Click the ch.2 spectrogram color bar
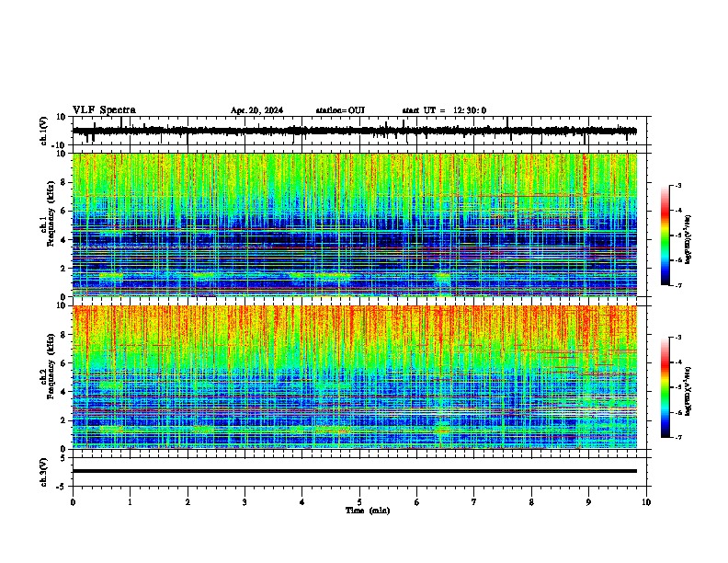Screen dimensions: 728x563 point(665,387)
